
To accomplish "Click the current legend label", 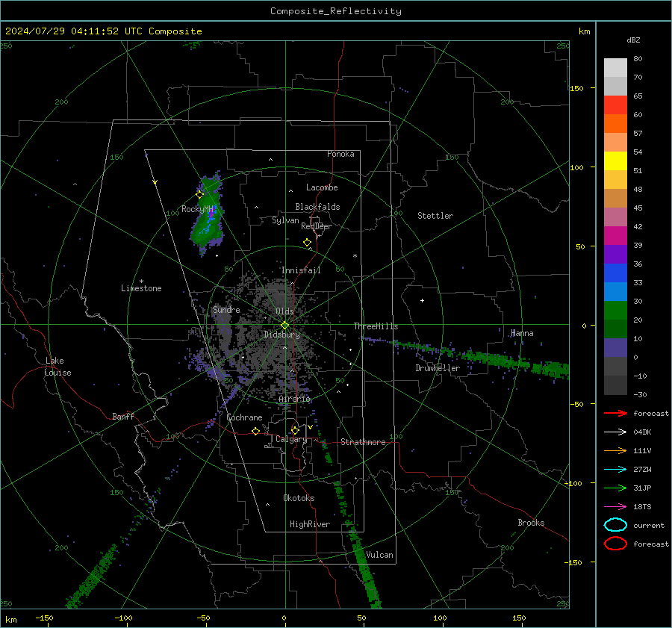I will point(649,525).
